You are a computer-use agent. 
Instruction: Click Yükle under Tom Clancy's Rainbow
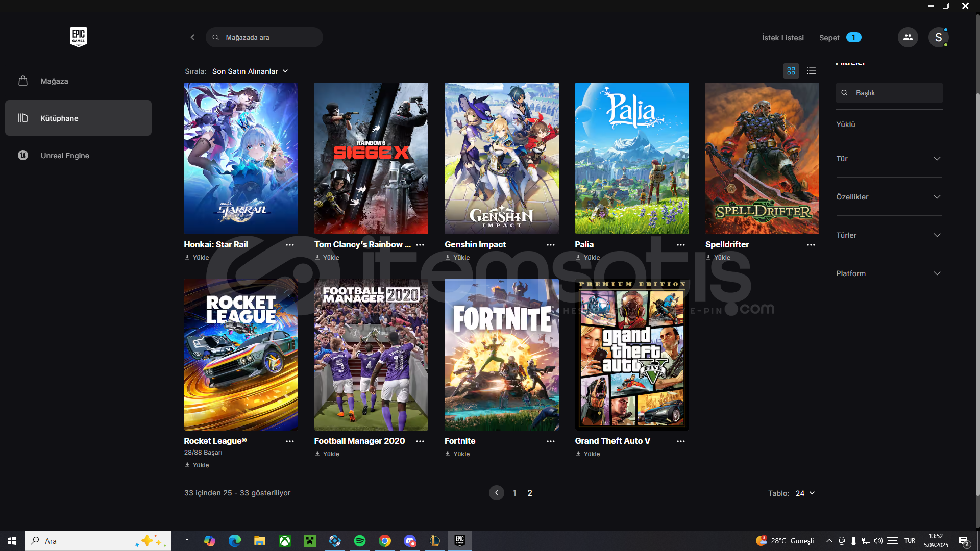coord(327,258)
